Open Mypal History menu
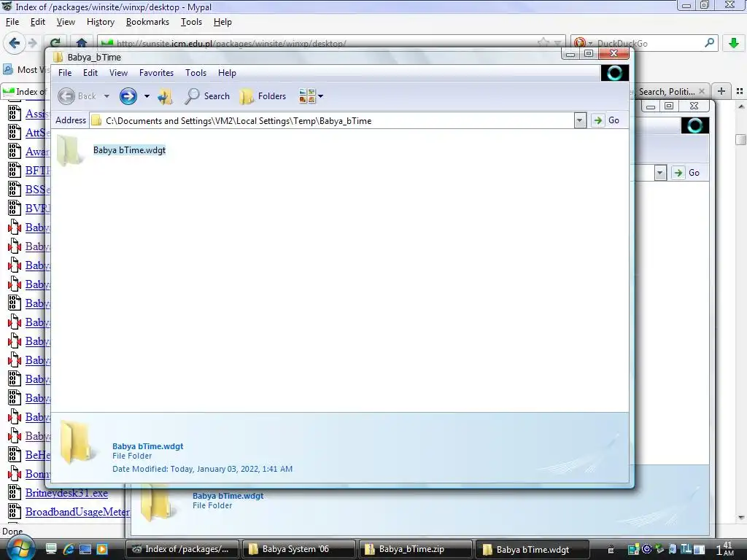 click(101, 22)
